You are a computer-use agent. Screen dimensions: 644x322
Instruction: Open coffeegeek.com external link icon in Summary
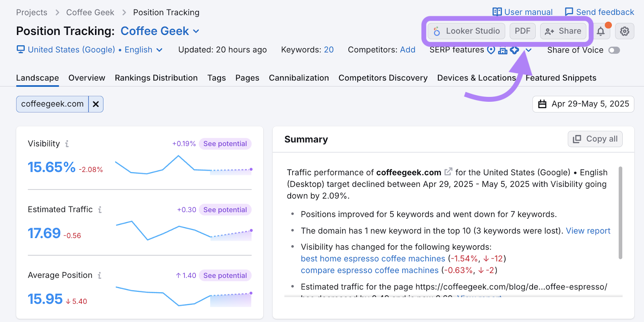coord(448,172)
